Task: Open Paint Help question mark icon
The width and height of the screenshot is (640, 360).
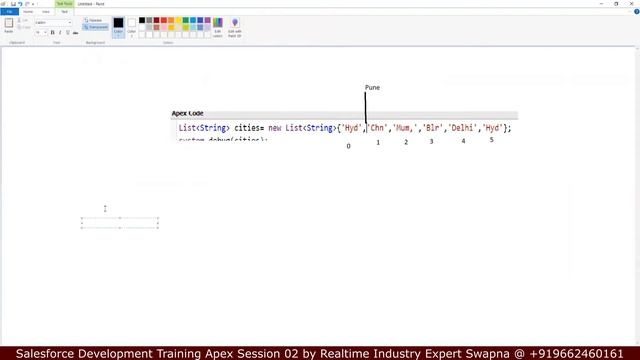Action: (636, 11)
